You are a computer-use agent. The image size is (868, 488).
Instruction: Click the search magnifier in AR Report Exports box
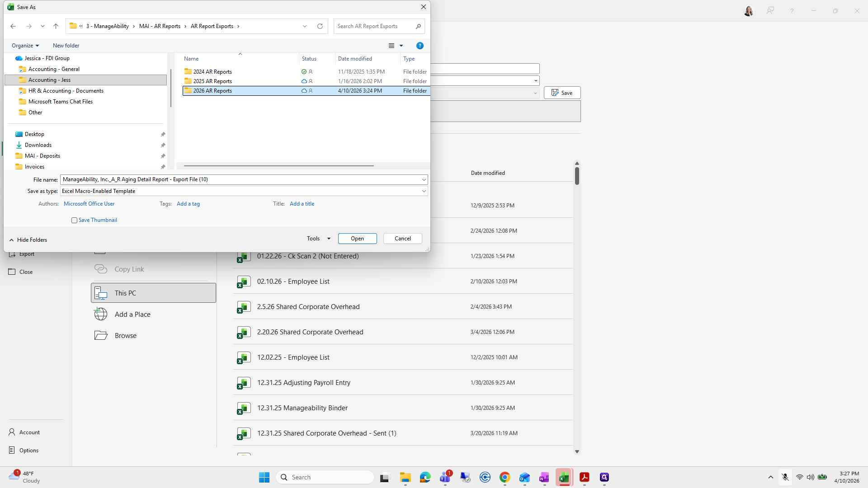(x=418, y=26)
